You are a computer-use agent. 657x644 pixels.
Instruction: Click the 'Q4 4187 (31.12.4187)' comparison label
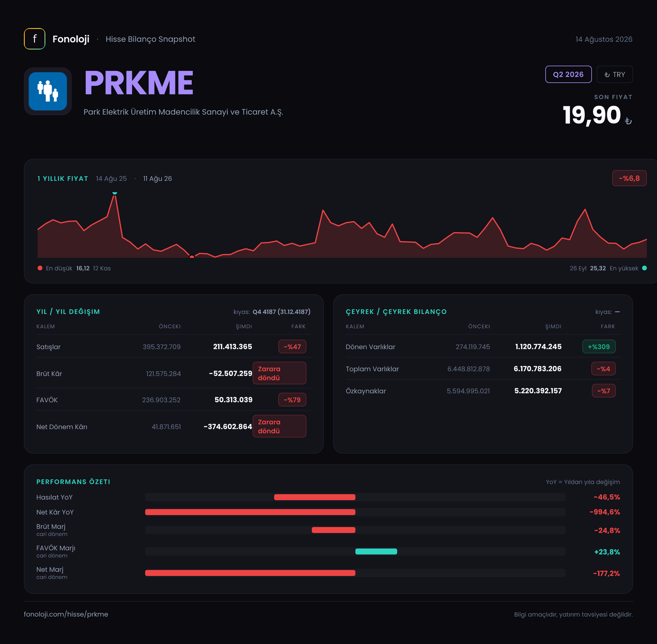tap(281, 312)
